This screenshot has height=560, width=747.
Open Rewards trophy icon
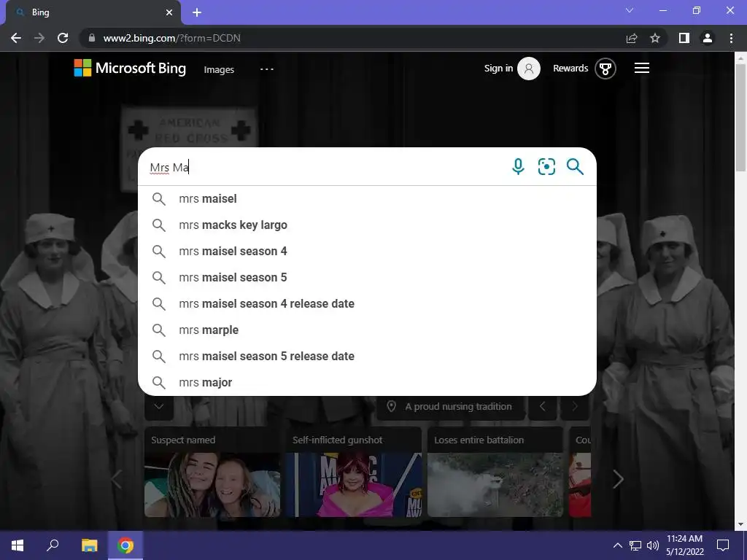(605, 69)
